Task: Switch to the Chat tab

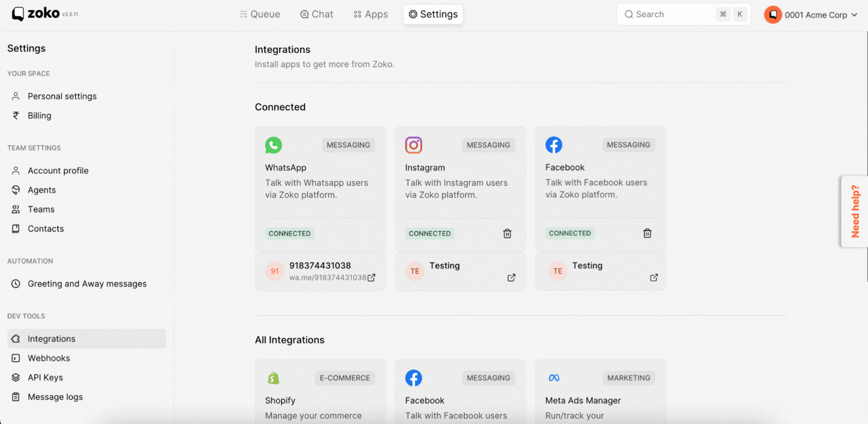Action: 317,14
